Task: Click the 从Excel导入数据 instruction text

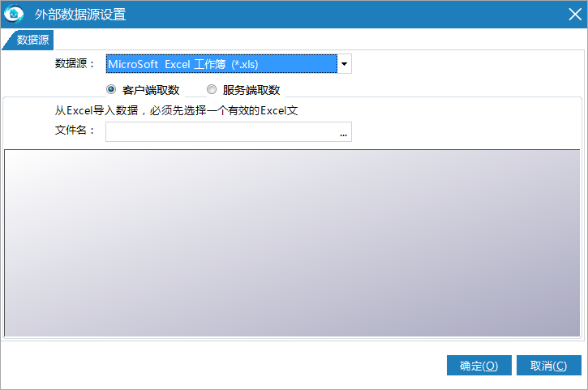Action: tap(176, 110)
